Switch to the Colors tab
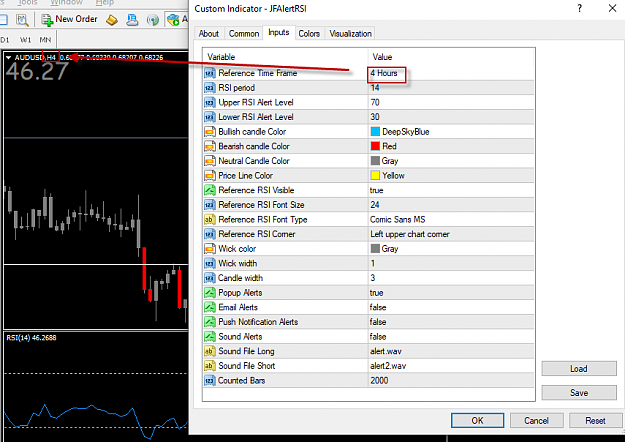This screenshot has width=625, height=442. (309, 34)
